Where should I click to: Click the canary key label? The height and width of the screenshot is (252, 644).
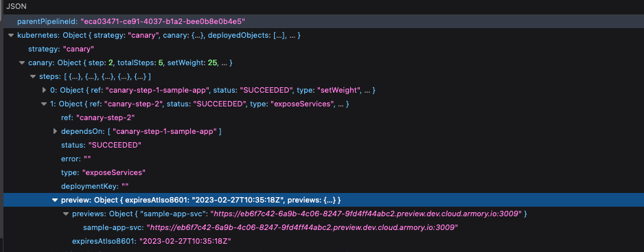click(x=41, y=63)
